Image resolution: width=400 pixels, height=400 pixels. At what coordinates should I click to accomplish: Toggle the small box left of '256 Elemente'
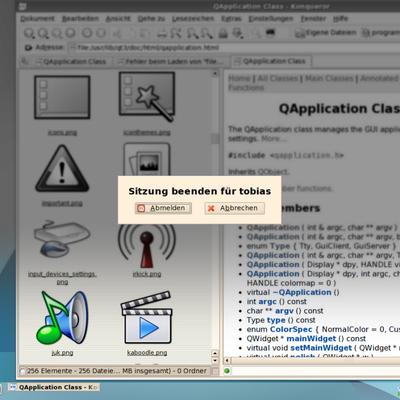pyautogui.click(x=22, y=371)
